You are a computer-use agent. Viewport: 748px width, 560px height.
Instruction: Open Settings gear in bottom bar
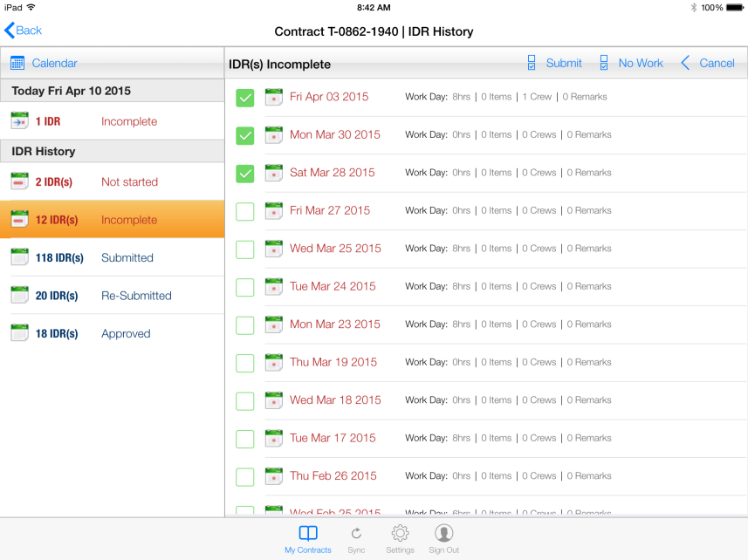coord(400,534)
